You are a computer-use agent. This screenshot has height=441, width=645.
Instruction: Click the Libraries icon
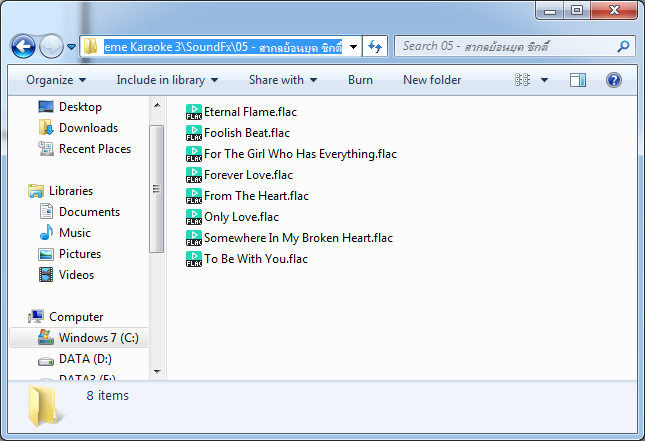36,191
